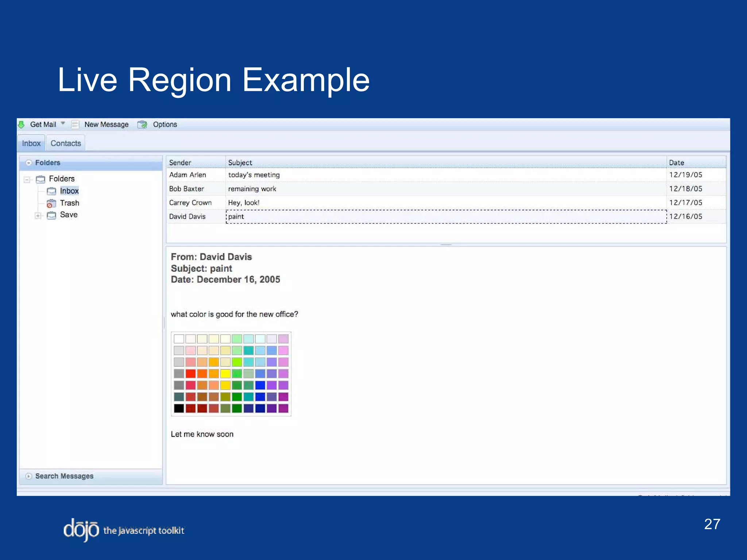Click the green Get Mail arrow icon
Screen dimensions: 747x560
pos(22,125)
